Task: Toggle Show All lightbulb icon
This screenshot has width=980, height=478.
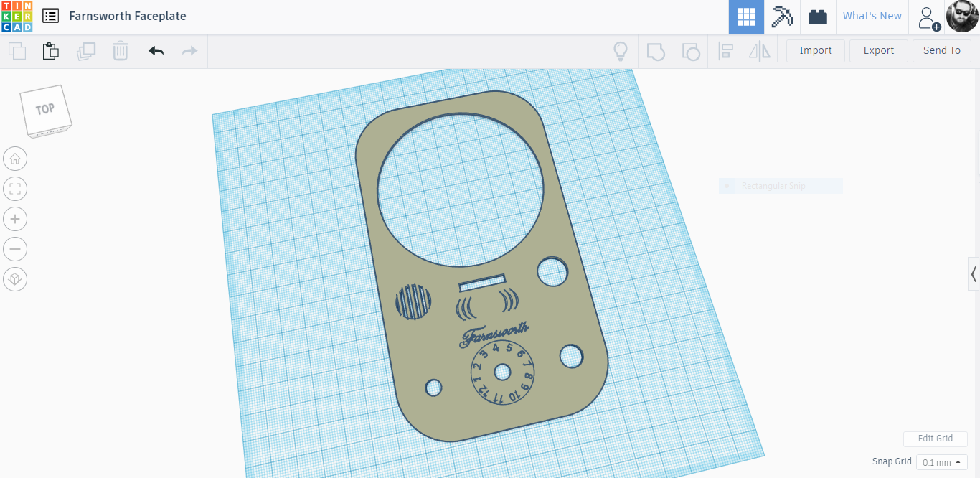Action: pyautogui.click(x=621, y=51)
